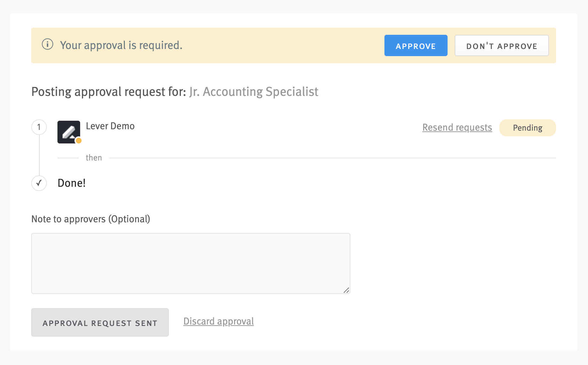The image size is (588, 365).
Task: Open the Jr. Accounting Specialist posting title
Action: coord(254,92)
